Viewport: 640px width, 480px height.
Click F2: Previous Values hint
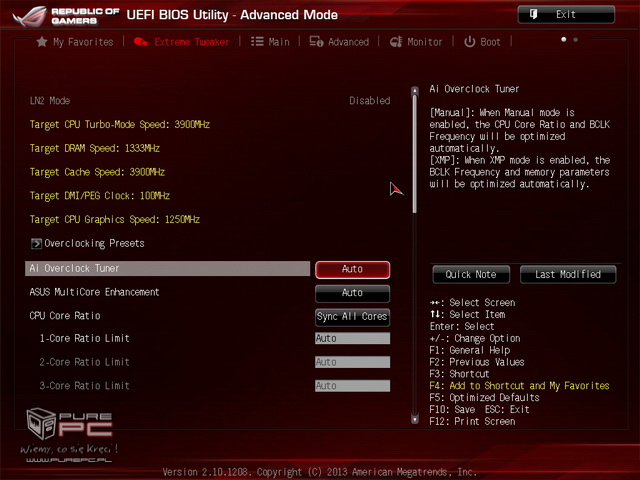[x=477, y=362]
